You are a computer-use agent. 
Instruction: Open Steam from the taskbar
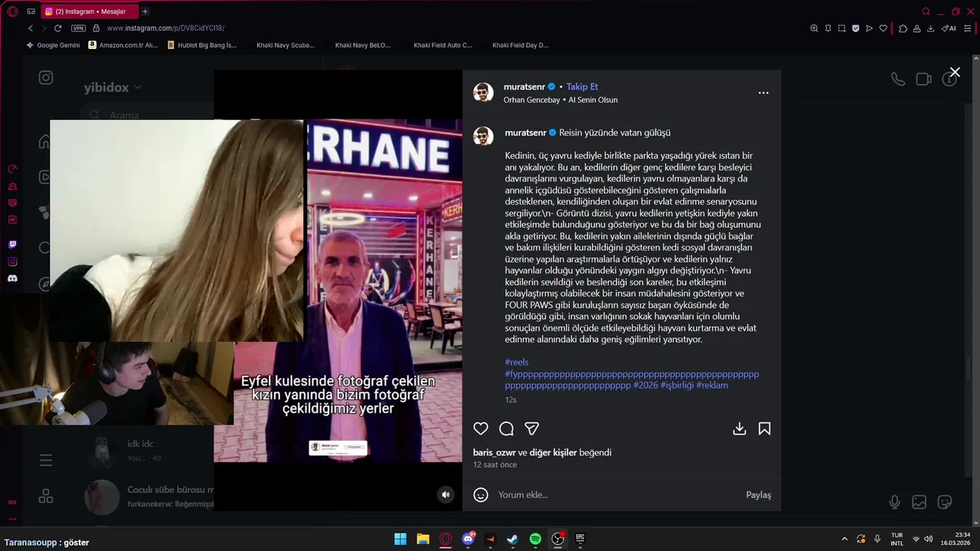point(513,539)
